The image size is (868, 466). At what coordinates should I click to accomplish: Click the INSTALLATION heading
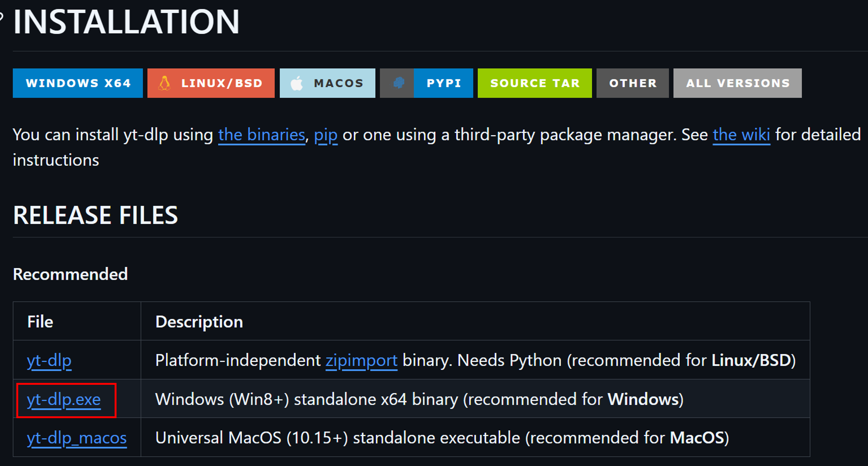point(126,22)
